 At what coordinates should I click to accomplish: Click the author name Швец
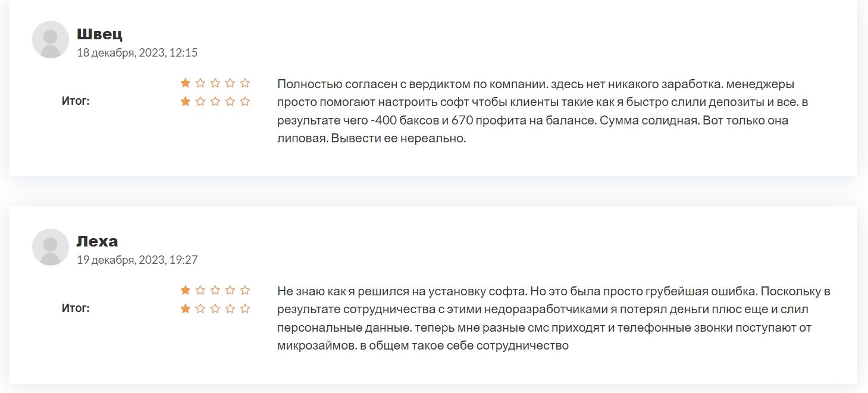click(99, 34)
